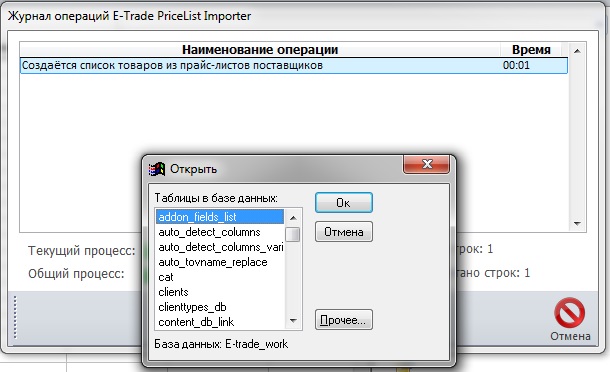The height and width of the screenshot is (372, 610).
Task: Close the Открыть dialog with X
Action: coord(427,164)
